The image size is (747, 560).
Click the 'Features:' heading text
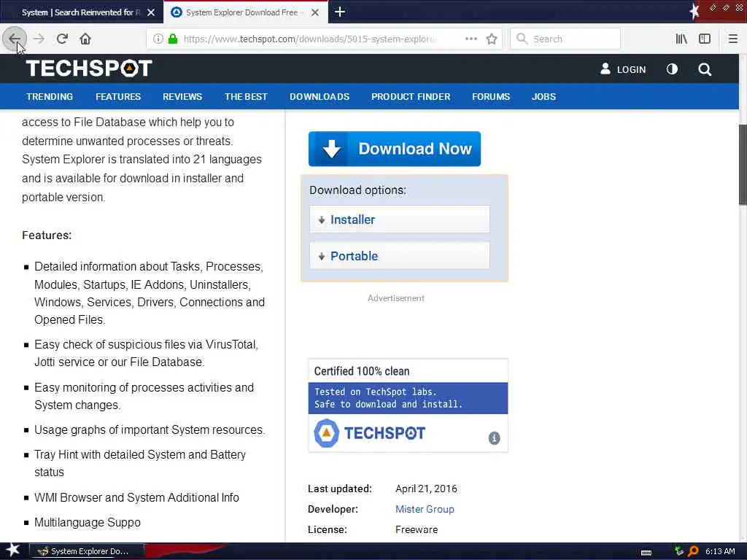[47, 236]
